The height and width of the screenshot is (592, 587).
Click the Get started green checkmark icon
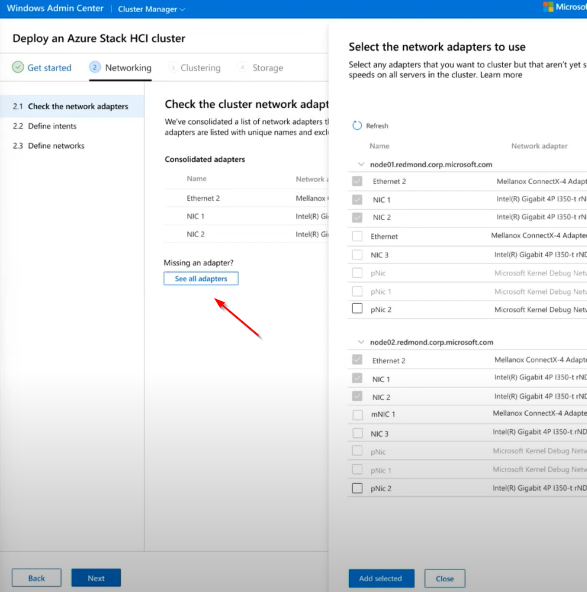coord(18,67)
